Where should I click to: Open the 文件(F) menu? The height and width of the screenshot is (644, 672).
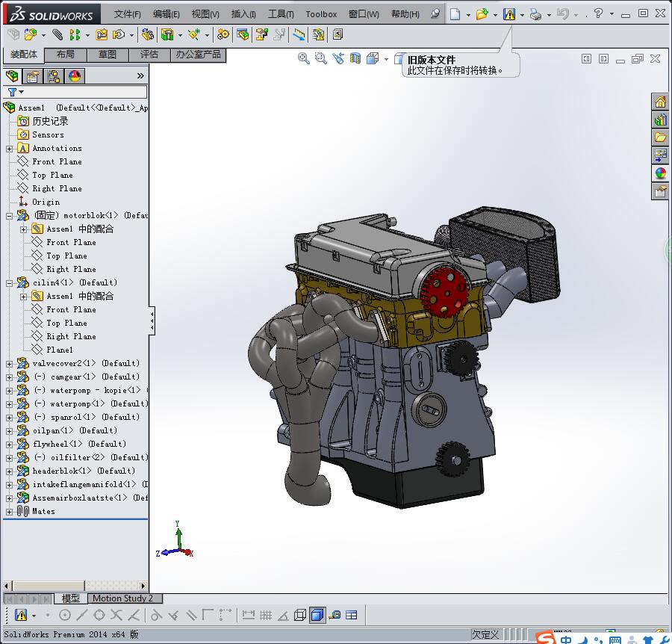coord(127,14)
